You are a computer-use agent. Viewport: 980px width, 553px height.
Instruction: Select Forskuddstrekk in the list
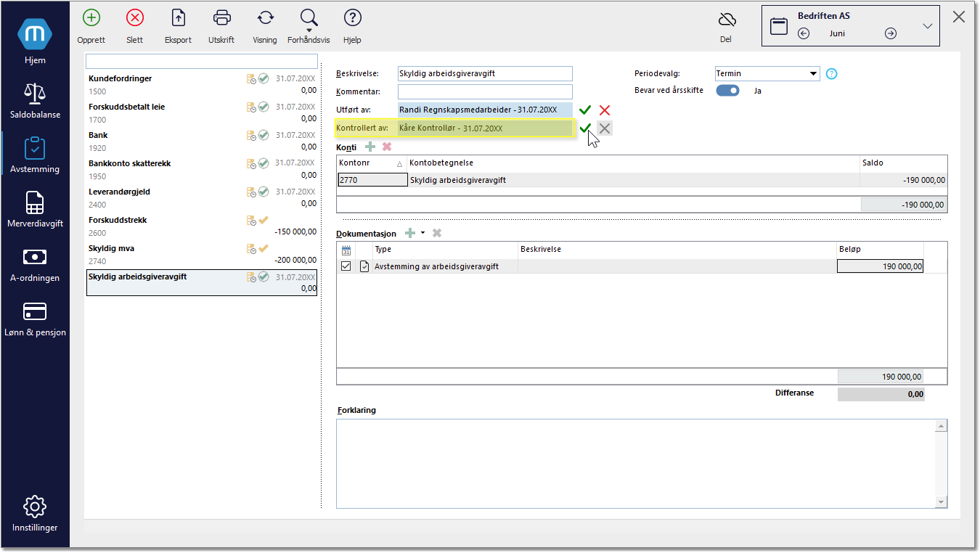[x=202, y=226]
